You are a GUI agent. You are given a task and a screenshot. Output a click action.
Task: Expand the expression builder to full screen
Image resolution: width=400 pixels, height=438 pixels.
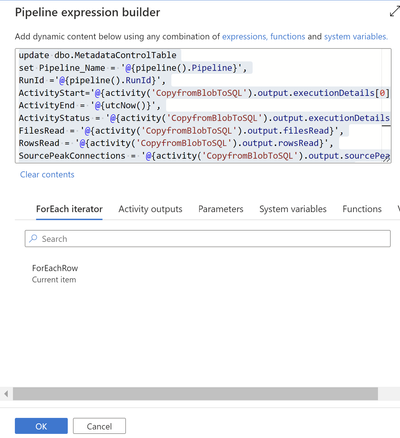394,12
